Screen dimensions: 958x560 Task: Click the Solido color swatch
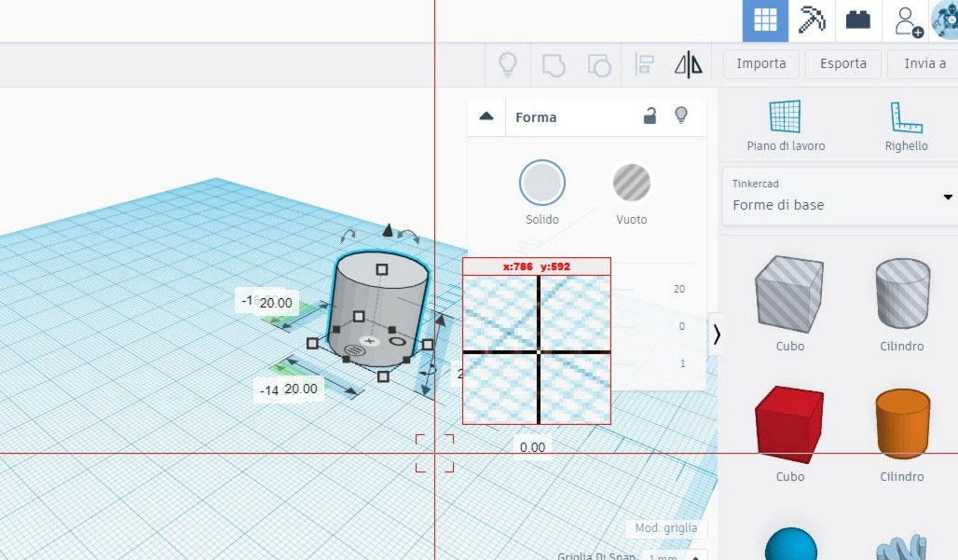coord(541,184)
